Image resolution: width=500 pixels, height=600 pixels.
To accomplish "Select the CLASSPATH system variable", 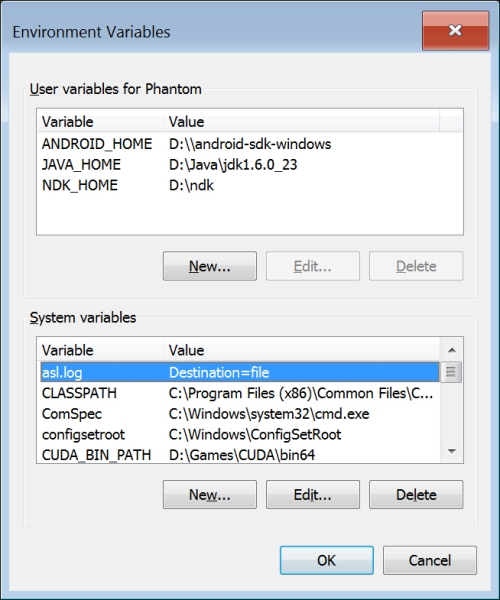I will (x=239, y=393).
